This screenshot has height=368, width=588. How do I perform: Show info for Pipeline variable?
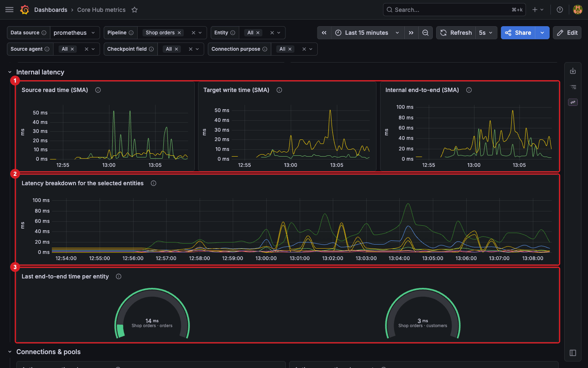[131, 33]
